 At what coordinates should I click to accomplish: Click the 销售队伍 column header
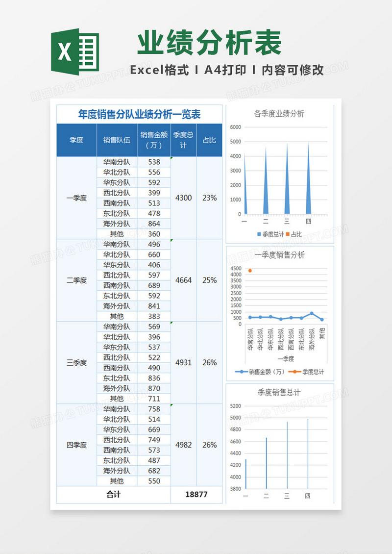click(x=117, y=140)
